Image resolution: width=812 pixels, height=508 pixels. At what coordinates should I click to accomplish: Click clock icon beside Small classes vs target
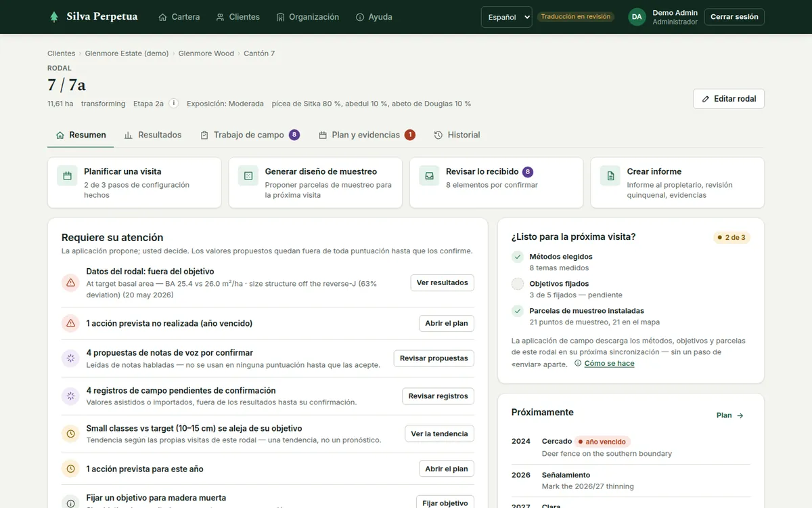[70, 434]
